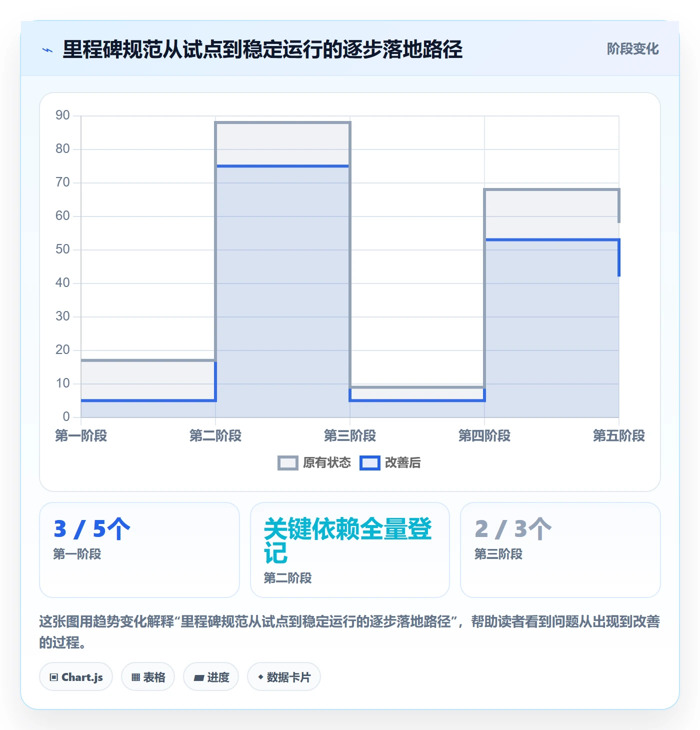Click the 第一阶段 x-axis label
Viewport: 700px width, 730px height.
[81, 436]
